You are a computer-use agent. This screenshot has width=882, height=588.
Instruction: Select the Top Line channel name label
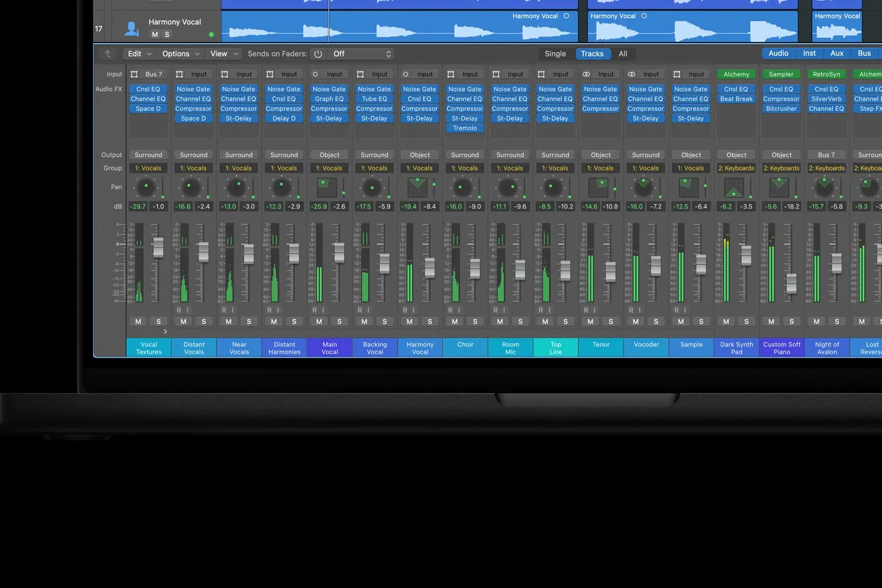coord(556,348)
